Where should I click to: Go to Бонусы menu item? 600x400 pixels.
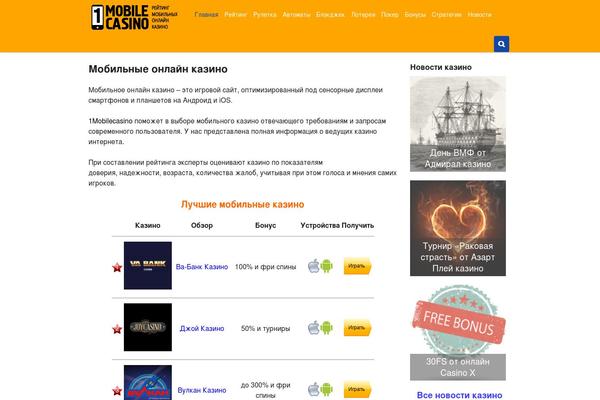pos(415,15)
